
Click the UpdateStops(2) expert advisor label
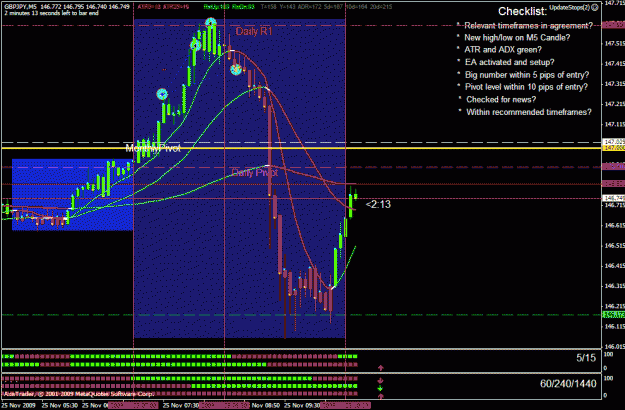(569, 8)
